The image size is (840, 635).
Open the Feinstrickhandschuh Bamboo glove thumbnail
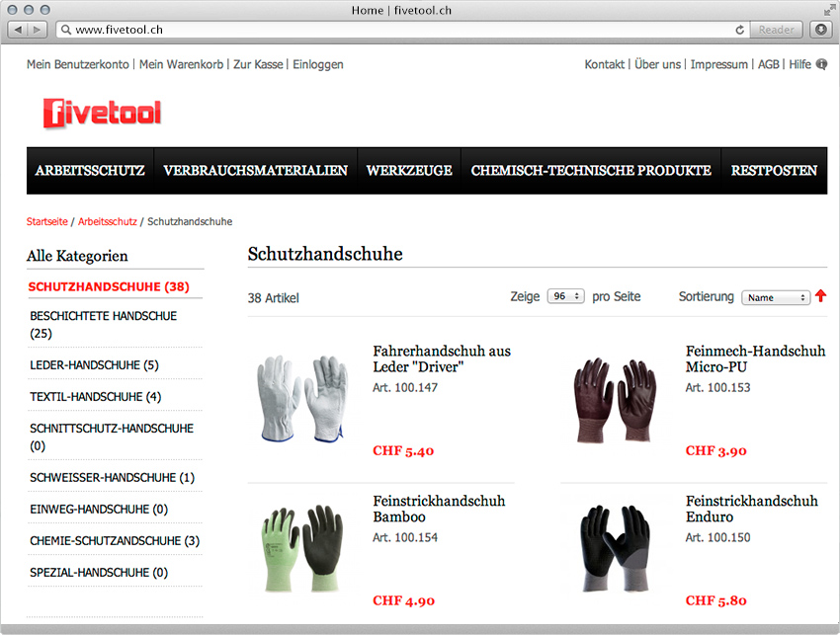pos(302,548)
